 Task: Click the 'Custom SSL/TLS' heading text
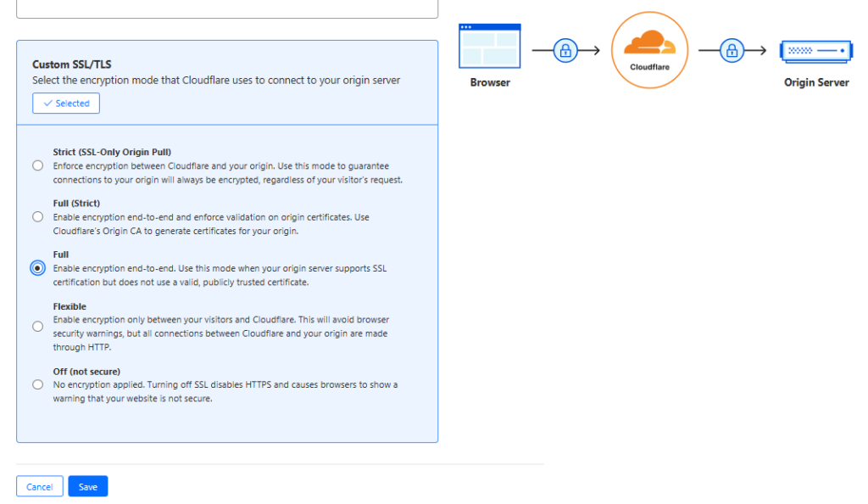72,64
